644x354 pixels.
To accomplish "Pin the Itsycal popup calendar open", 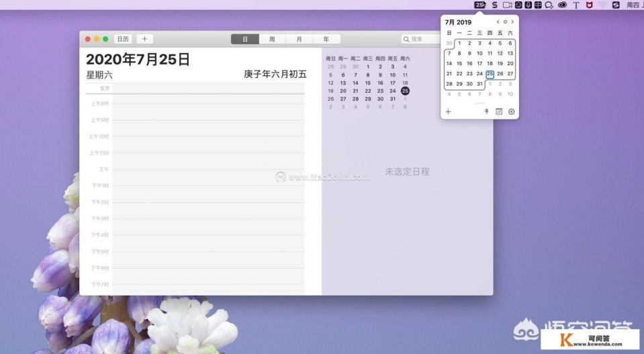I will click(487, 112).
